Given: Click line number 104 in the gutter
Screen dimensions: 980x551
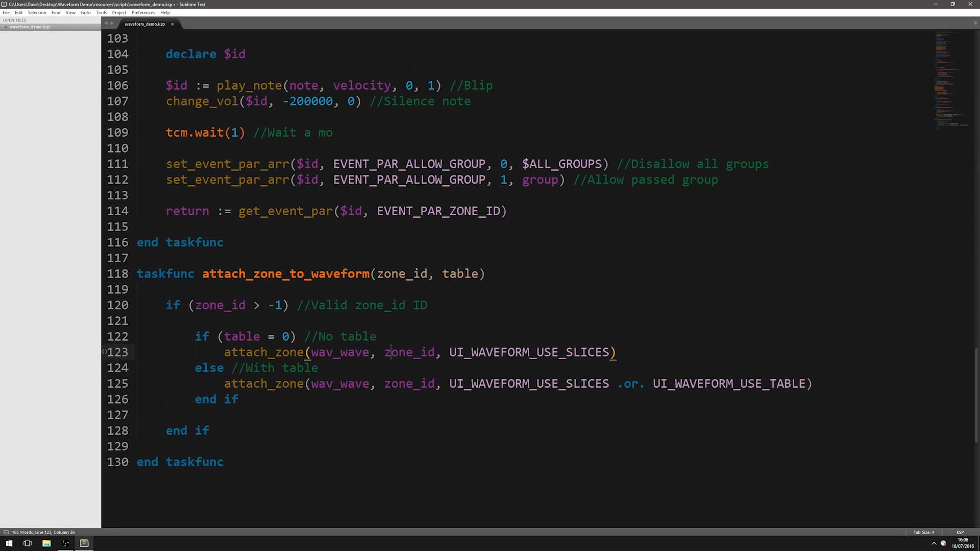Looking at the screenshot, I should coord(118,54).
